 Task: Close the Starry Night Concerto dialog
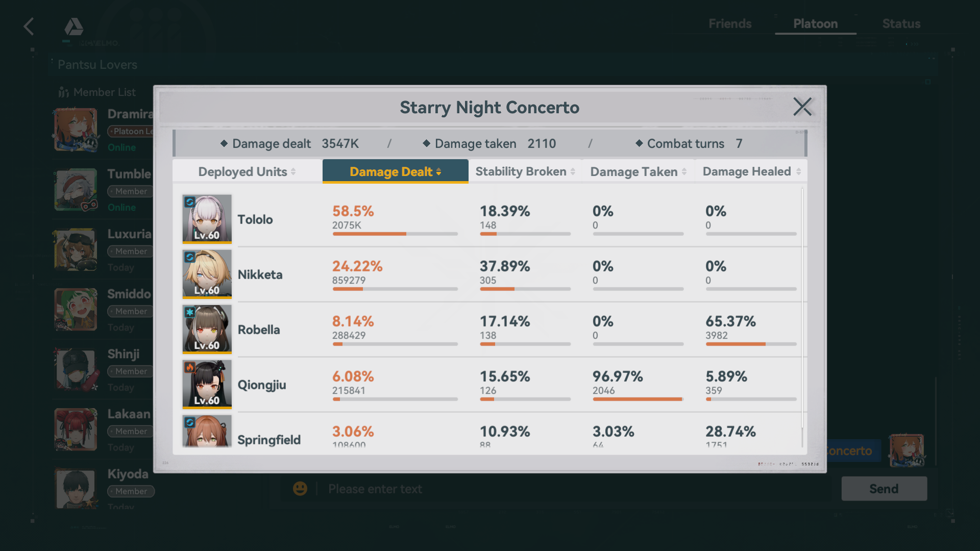[x=802, y=107]
